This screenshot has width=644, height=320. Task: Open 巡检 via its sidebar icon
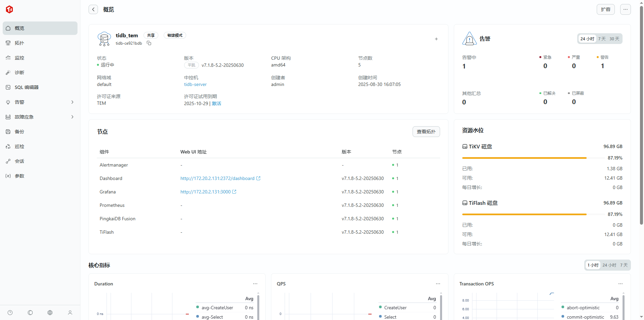(x=8, y=146)
